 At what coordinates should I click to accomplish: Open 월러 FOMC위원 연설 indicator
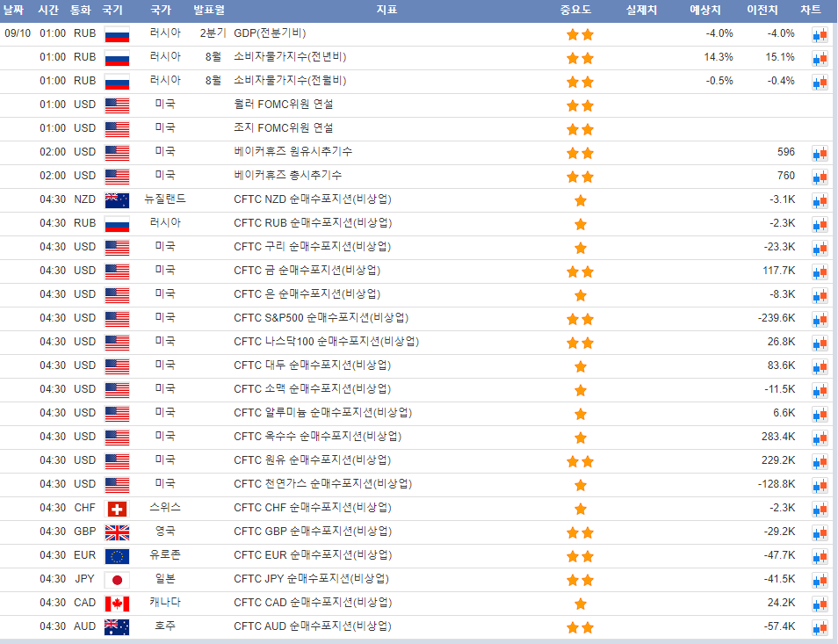[283, 105]
